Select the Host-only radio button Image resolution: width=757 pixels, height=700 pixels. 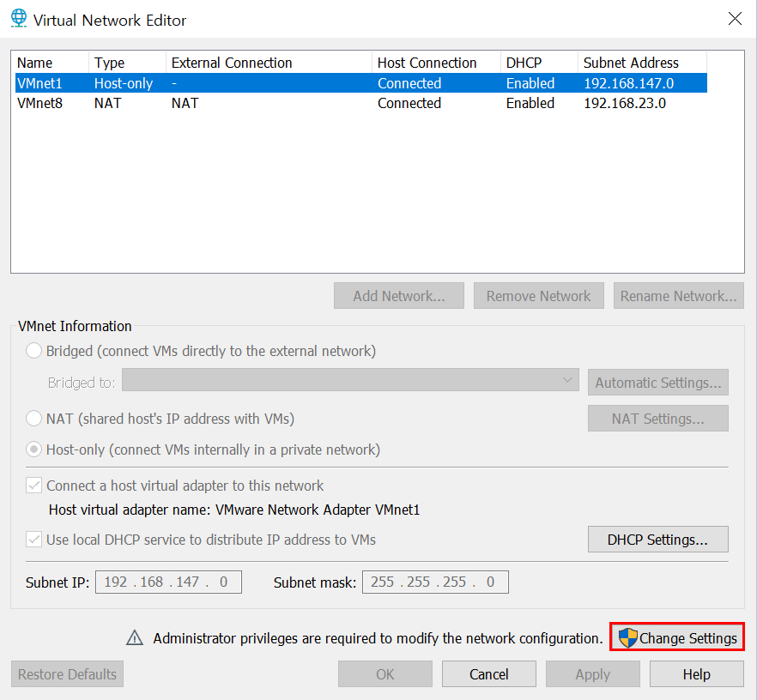(33, 450)
